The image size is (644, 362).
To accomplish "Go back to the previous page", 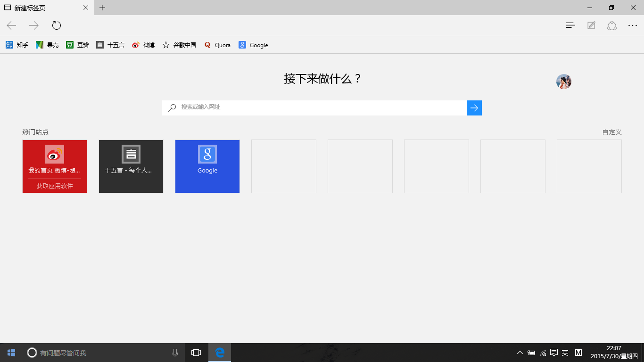I will [x=11, y=25].
